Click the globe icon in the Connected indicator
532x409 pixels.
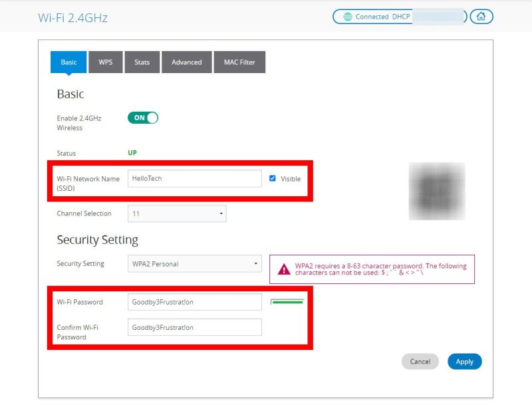pos(346,17)
